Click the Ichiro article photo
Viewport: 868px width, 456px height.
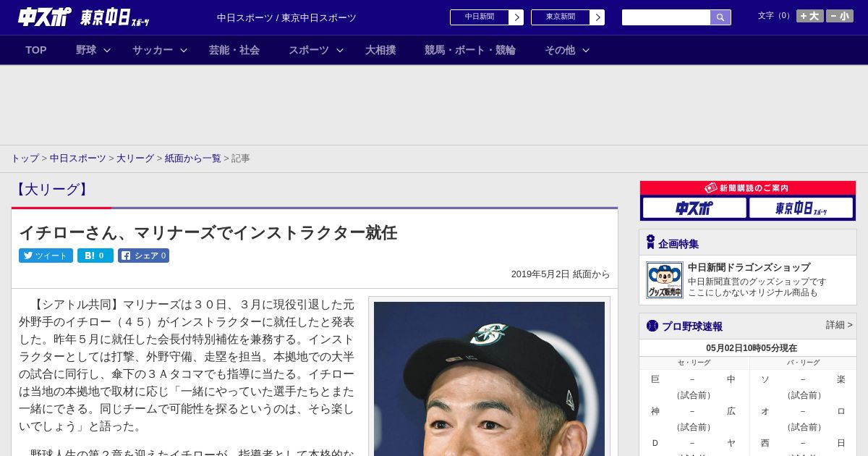(489, 379)
